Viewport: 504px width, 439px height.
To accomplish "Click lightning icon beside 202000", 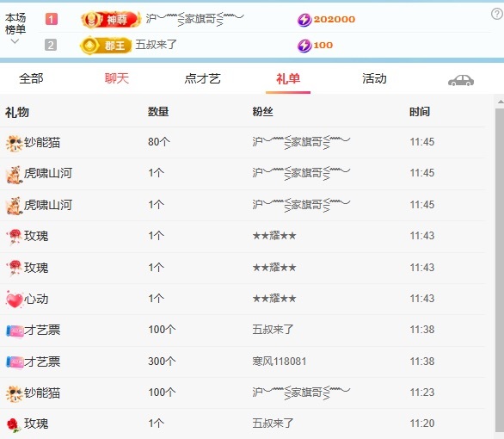I will [x=304, y=20].
